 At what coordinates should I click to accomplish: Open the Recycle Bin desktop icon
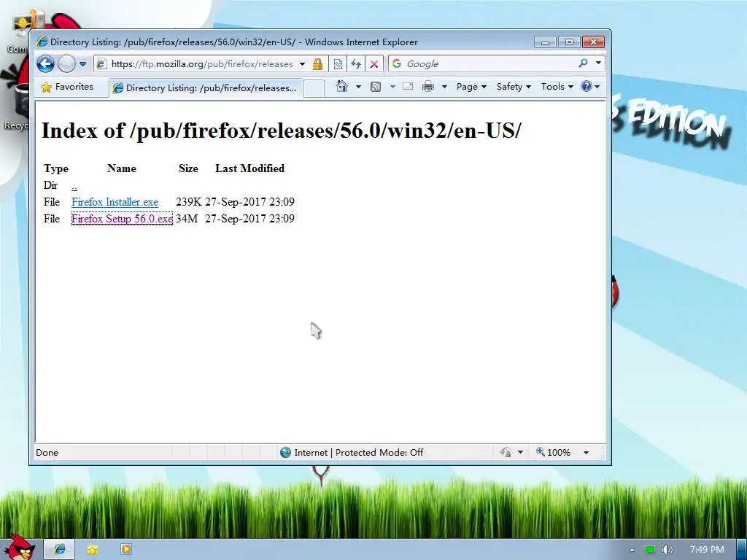15,107
